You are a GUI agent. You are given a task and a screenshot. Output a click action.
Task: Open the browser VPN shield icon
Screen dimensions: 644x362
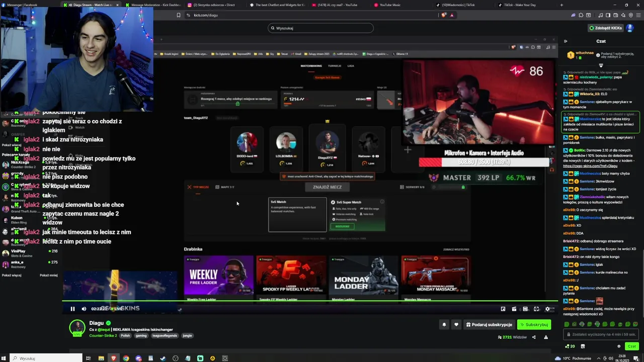pyautogui.click(x=631, y=15)
